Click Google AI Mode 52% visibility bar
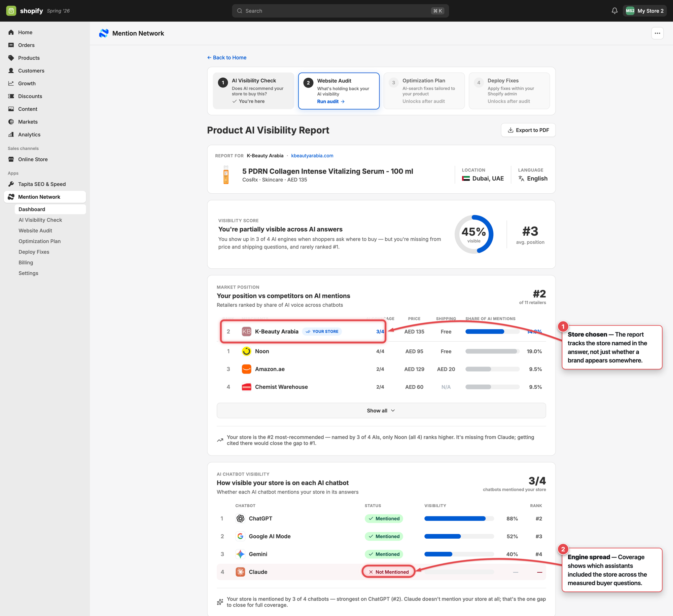Screen dimensions: 673x616 click(459, 536)
